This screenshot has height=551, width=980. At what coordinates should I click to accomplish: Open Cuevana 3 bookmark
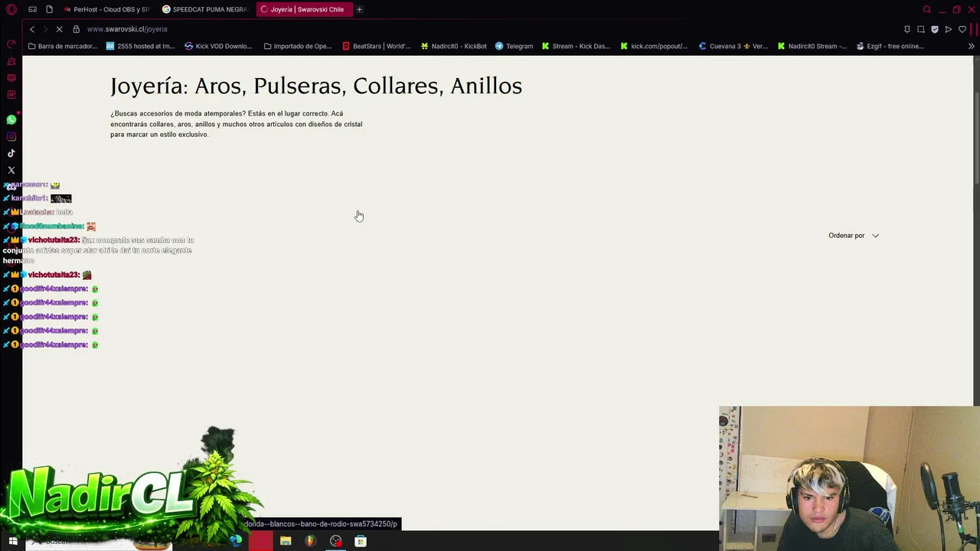(733, 46)
